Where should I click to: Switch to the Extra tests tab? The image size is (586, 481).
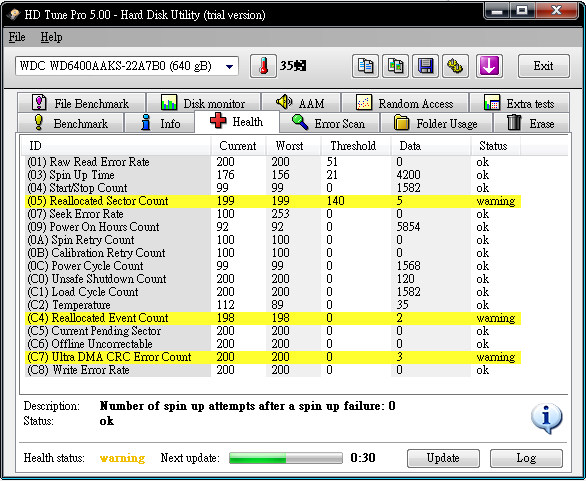coord(519,103)
